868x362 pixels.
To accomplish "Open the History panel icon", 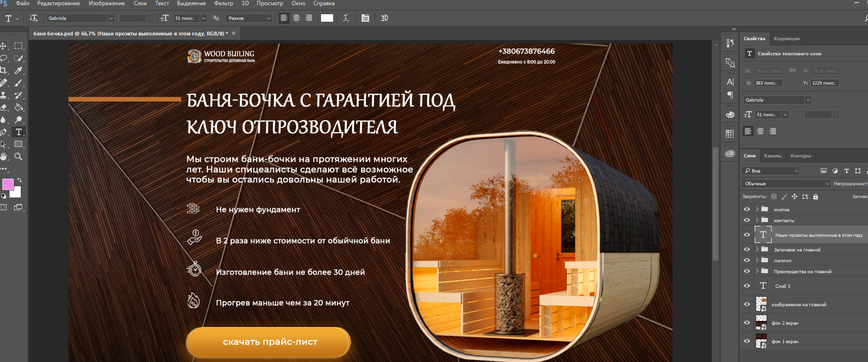I will 730,43.
